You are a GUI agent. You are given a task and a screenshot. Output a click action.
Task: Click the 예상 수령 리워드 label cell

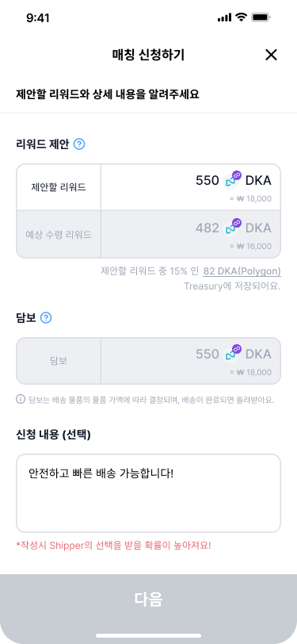(59, 235)
